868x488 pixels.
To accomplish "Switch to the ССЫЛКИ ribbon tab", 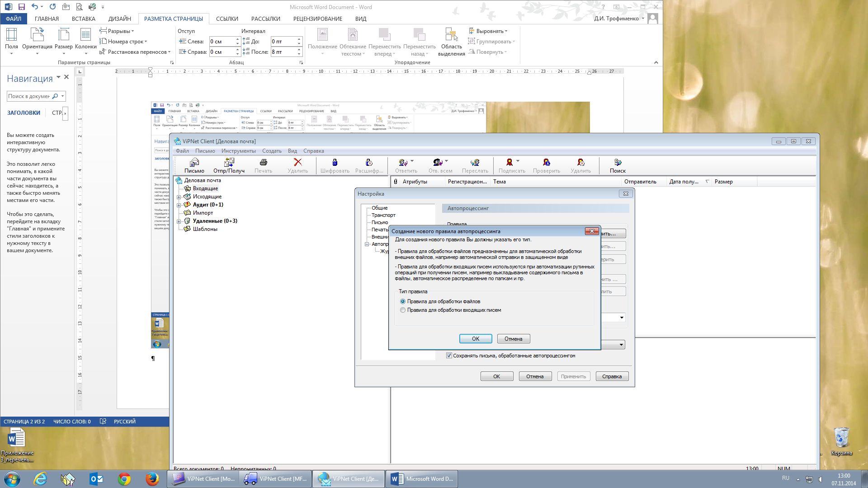I will click(x=227, y=19).
